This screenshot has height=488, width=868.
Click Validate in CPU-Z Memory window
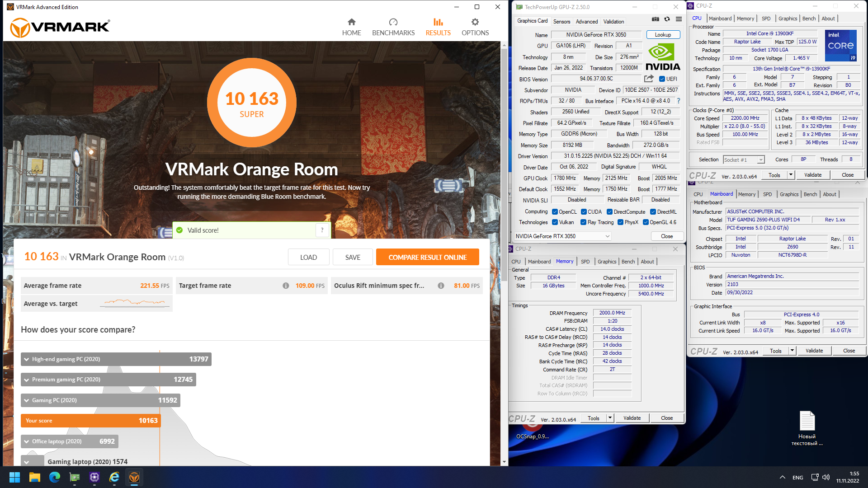point(632,418)
